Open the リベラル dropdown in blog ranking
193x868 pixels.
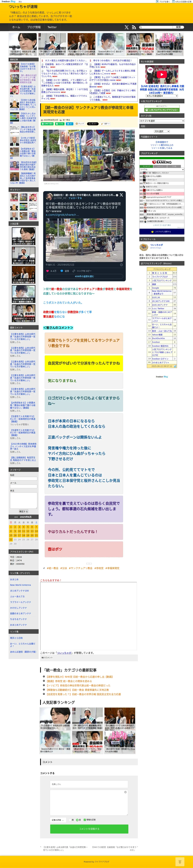[162, 169]
